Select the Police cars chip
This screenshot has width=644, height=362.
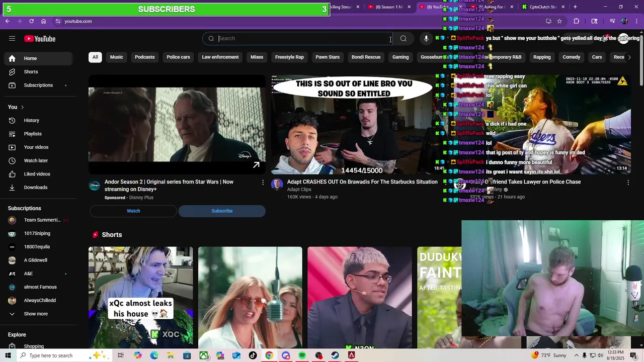[x=178, y=57]
